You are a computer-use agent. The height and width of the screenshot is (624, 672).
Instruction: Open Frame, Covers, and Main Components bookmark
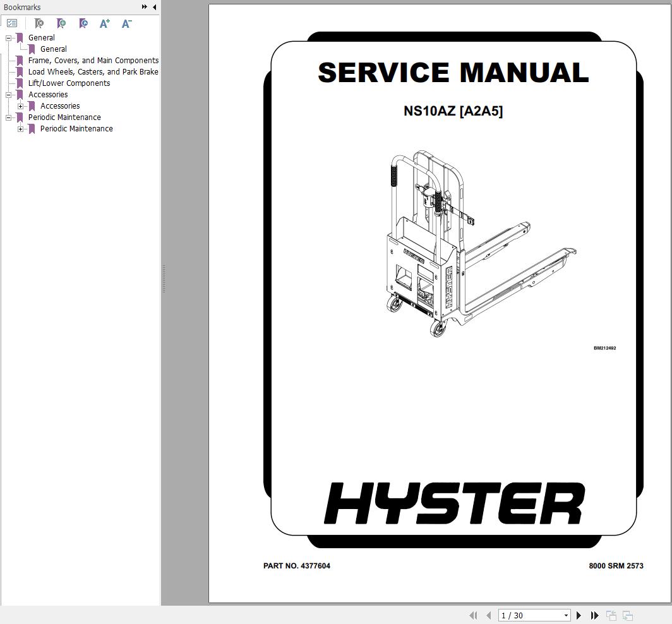point(93,61)
